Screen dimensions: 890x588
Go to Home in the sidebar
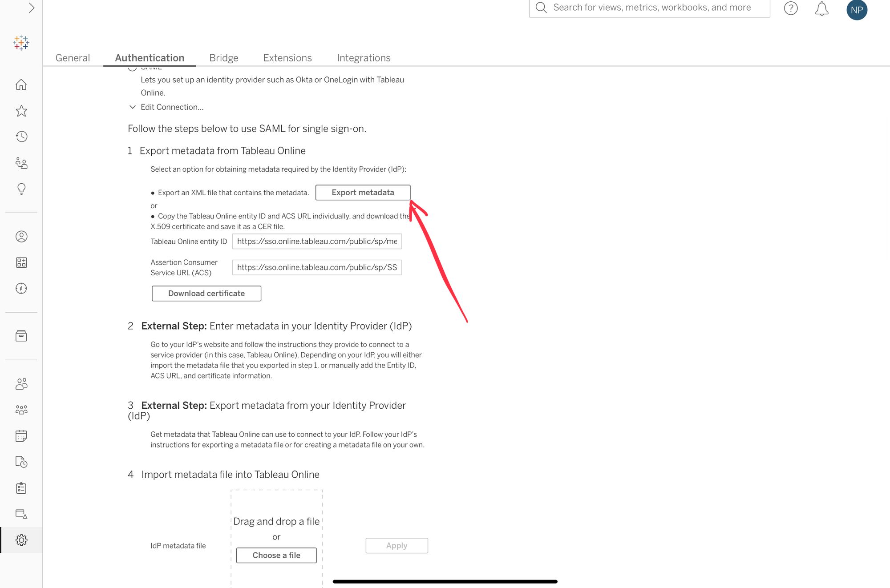tap(21, 85)
